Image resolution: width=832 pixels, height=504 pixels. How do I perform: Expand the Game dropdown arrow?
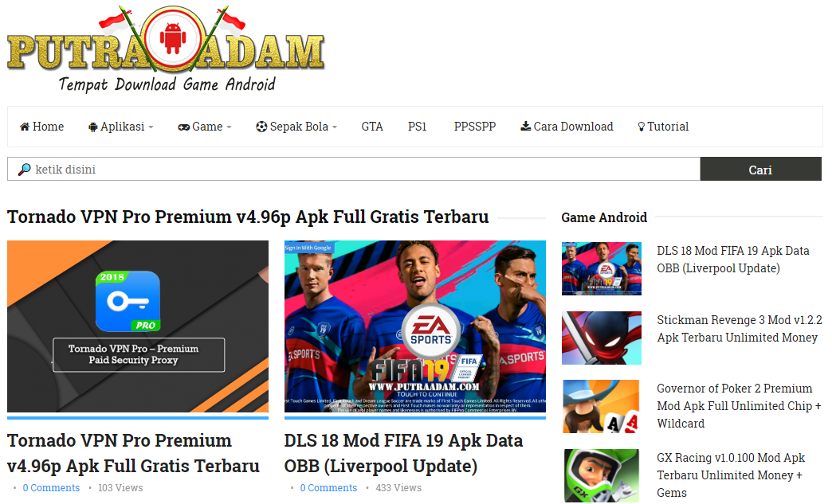point(229,127)
